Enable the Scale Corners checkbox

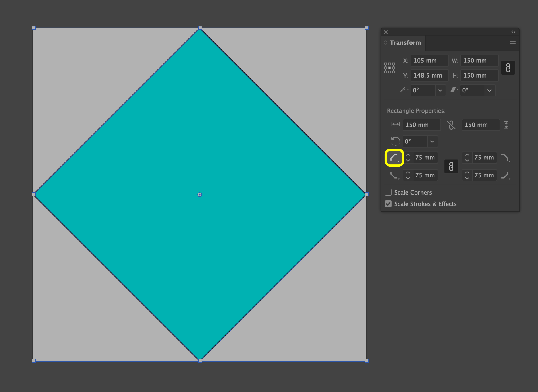[388, 192]
